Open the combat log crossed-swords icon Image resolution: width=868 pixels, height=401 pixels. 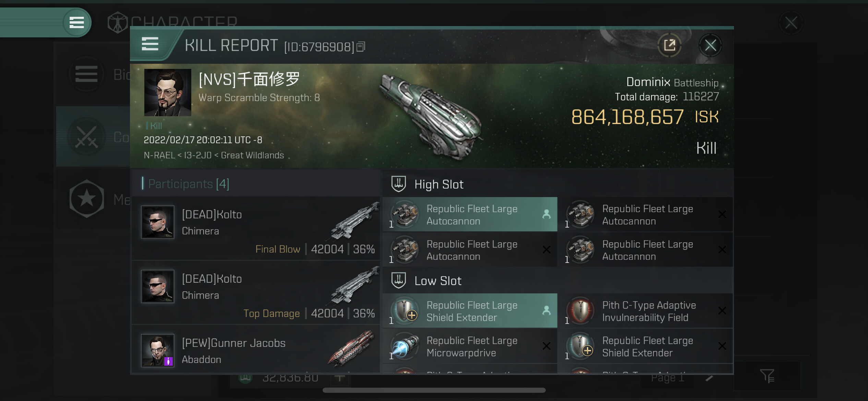[x=86, y=137]
